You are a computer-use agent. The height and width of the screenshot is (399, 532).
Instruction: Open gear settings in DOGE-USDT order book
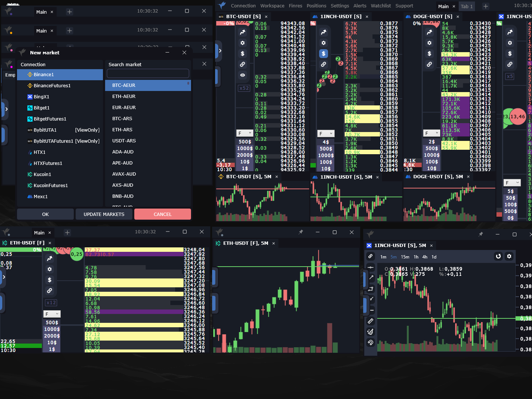coord(429,43)
